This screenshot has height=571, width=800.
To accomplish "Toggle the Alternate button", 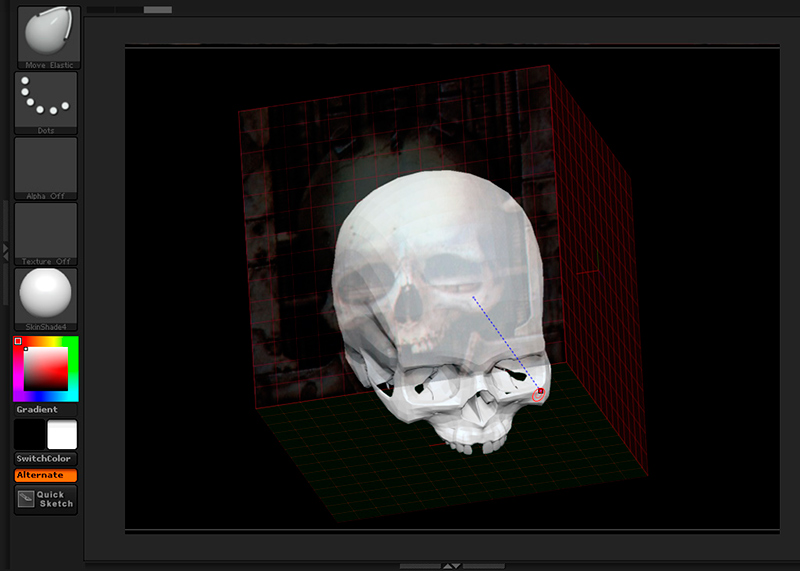I will pos(46,475).
